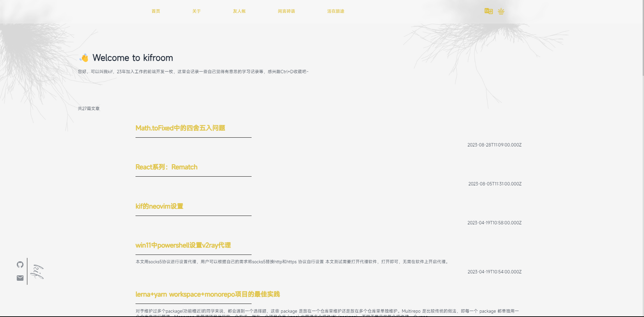The height and width of the screenshot is (317, 644).
Task: Switch language with the En/中 icon
Action: coord(488,11)
